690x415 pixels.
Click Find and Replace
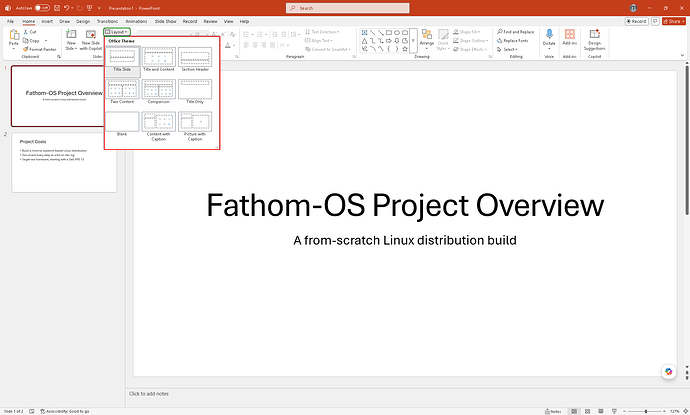(515, 32)
